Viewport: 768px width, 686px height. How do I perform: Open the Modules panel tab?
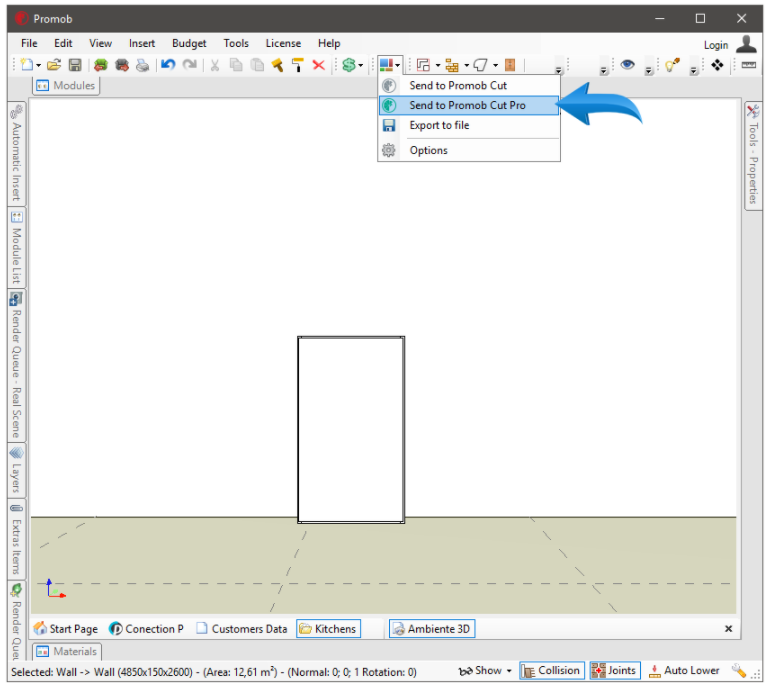[66, 86]
